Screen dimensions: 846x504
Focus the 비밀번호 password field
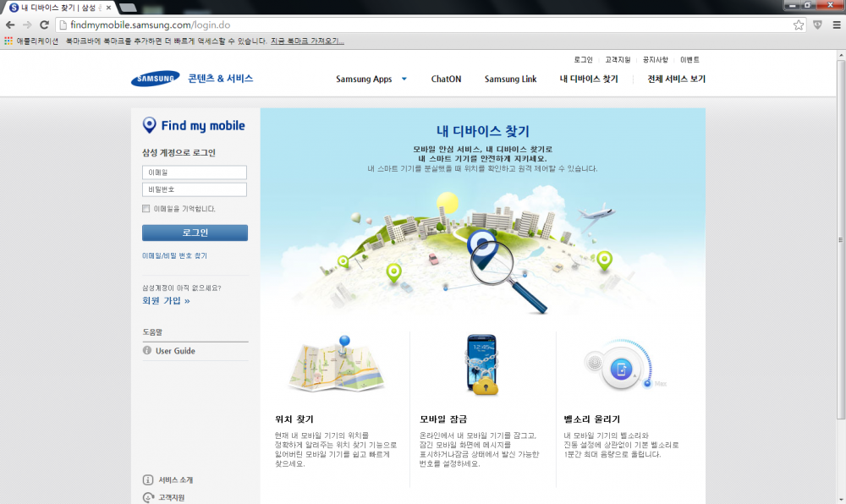[x=195, y=189]
